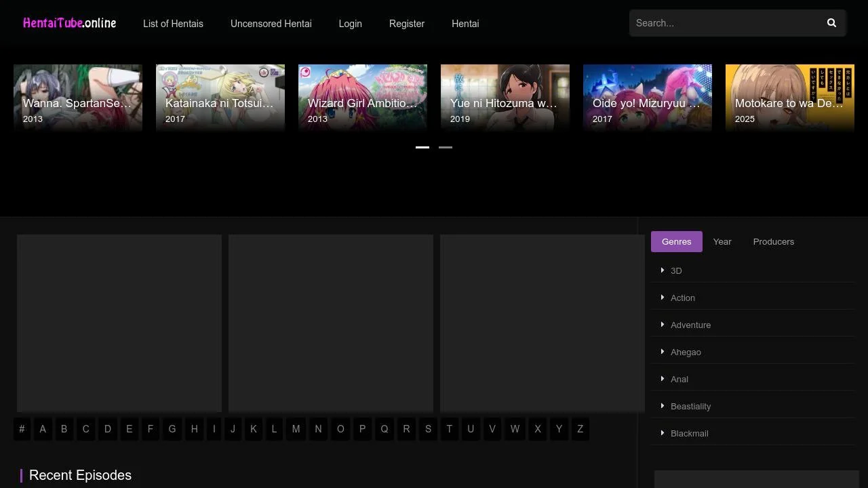
Task: Open the Register page
Action: pos(406,24)
